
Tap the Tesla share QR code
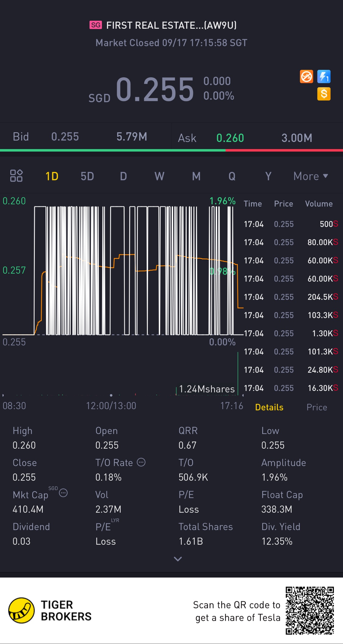point(309,610)
